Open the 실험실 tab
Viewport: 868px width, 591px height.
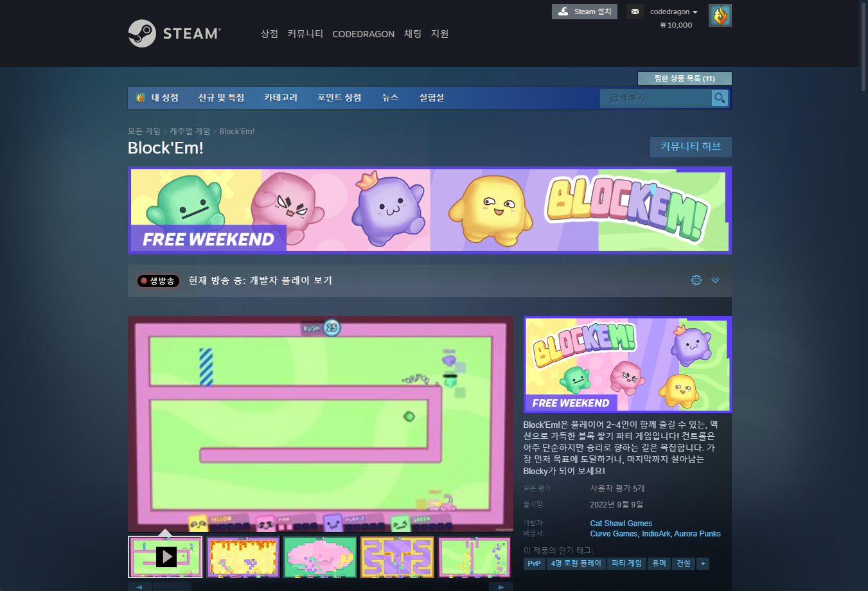click(x=432, y=98)
